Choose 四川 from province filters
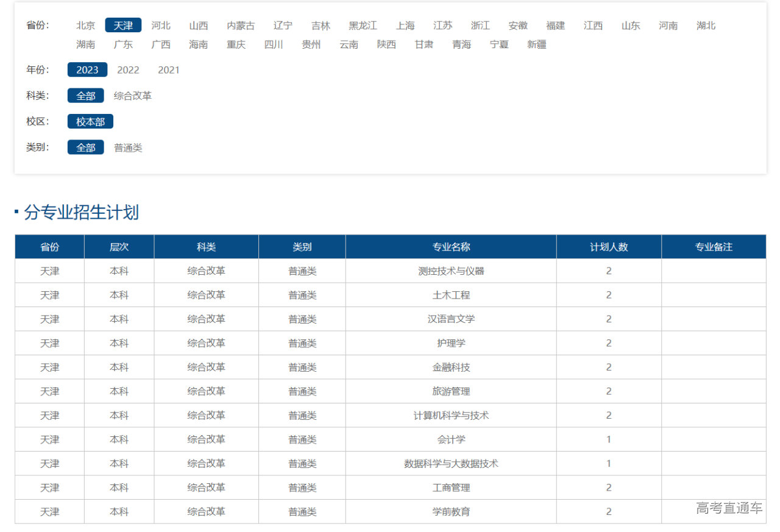Screen dimensions: 780x532 (274, 44)
